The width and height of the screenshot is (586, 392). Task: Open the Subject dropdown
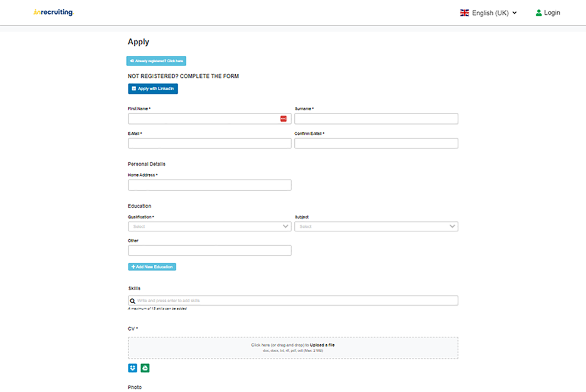click(376, 226)
